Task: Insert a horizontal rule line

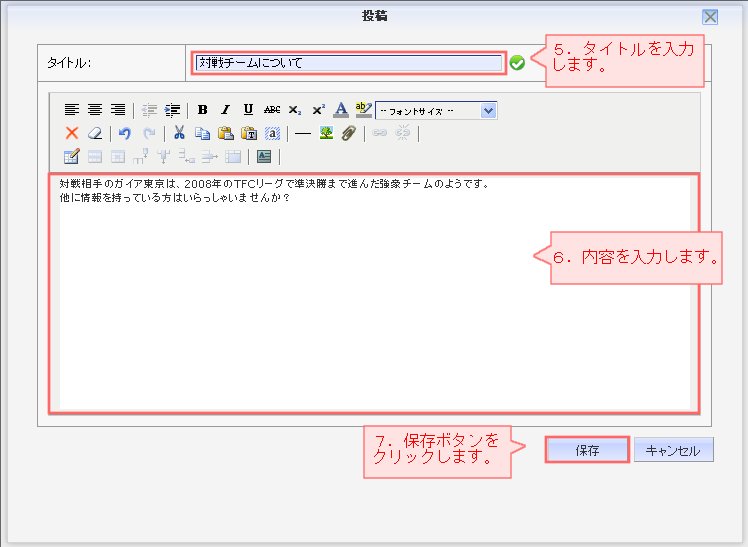Action: (x=302, y=134)
